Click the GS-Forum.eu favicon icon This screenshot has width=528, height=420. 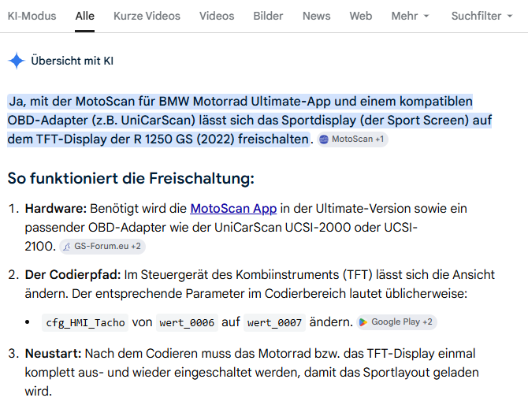point(67,247)
